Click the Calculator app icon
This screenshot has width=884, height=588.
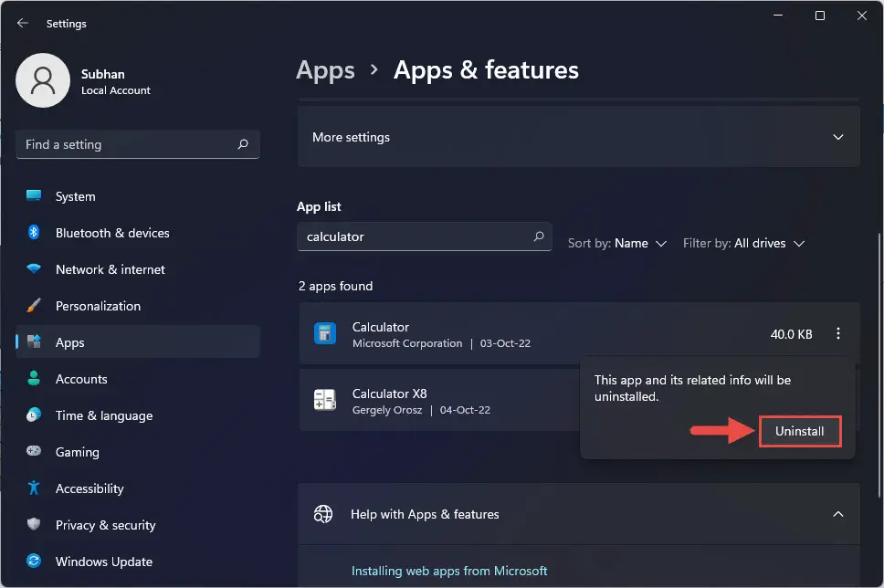(x=324, y=334)
